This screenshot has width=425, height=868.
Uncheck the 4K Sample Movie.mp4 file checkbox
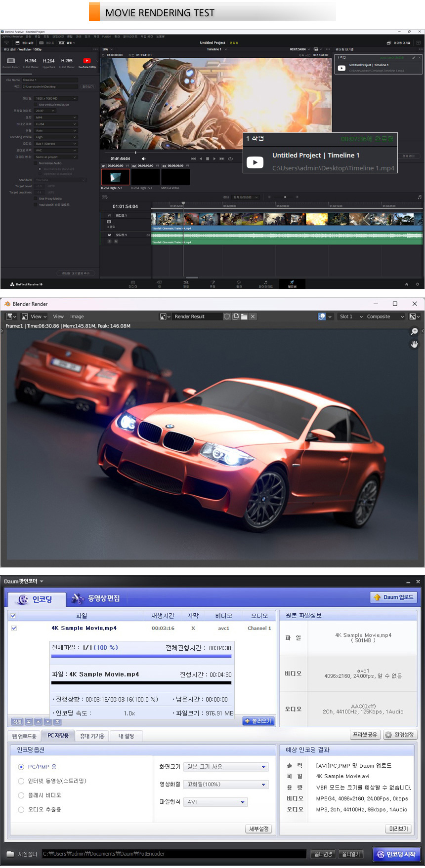pyautogui.click(x=14, y=628)
